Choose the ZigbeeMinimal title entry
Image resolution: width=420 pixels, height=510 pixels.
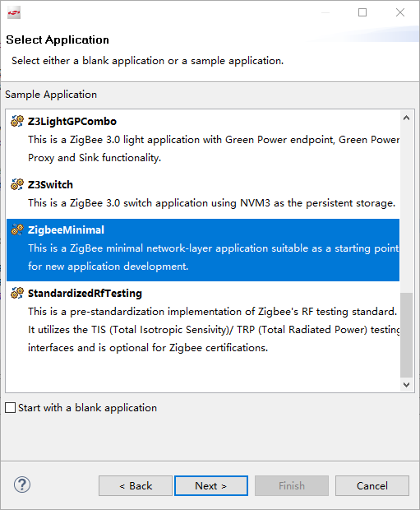(x=66, y=230)
